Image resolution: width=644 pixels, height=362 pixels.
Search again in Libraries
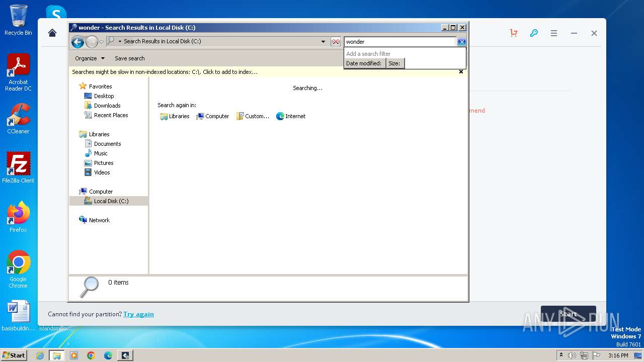175,116
